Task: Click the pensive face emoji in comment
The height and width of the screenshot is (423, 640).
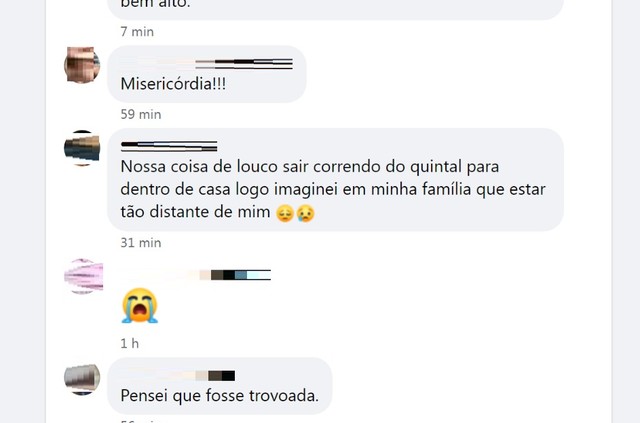Action: click(x=285, y=213)
